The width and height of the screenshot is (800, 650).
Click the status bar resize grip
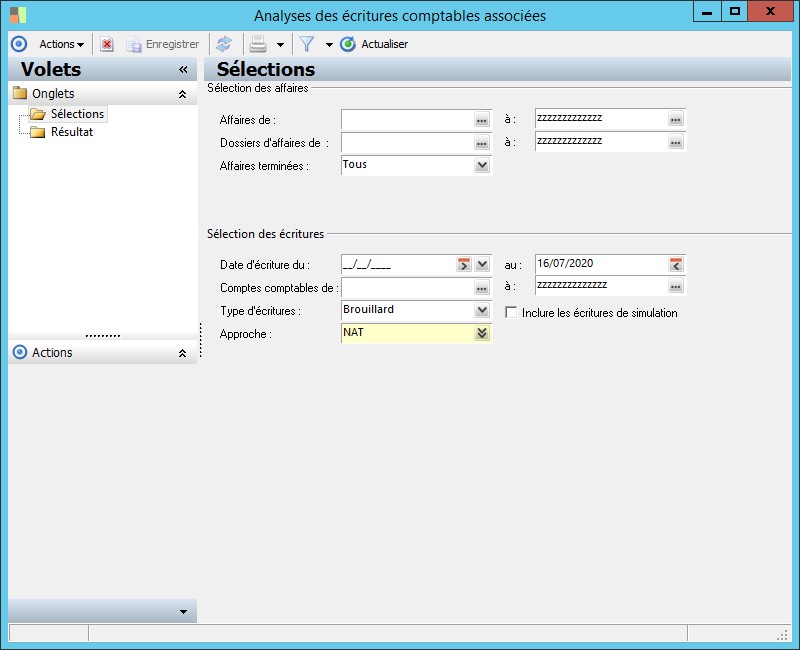tap(782, 634)
